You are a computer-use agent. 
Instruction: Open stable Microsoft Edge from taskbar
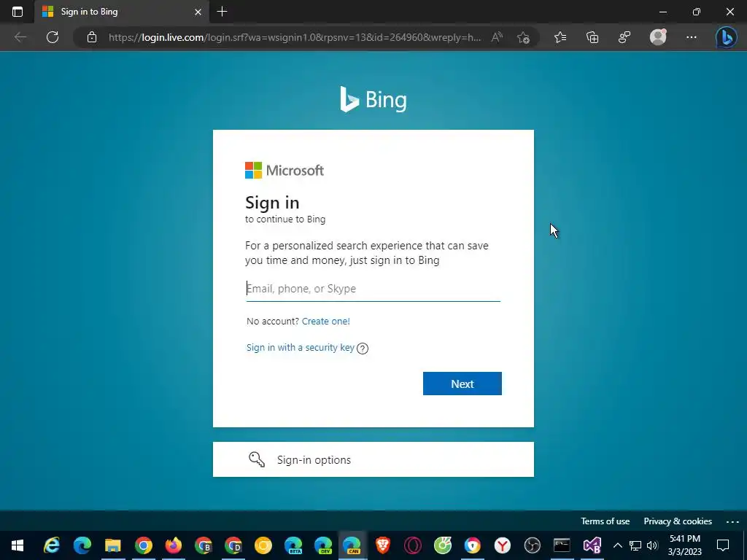(82, 545)
